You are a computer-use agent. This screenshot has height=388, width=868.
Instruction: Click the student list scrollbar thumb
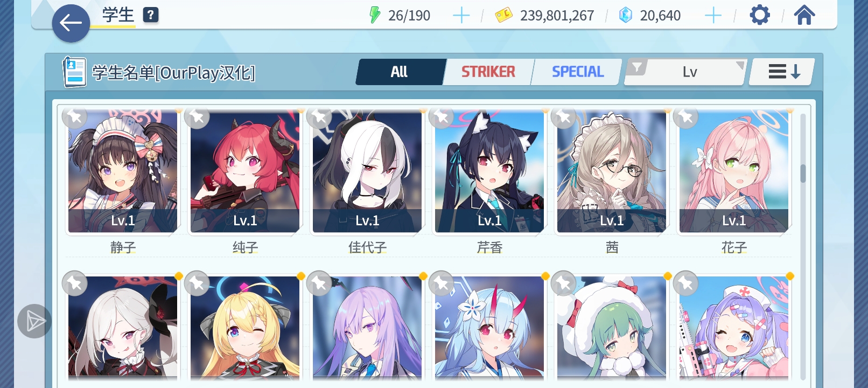[x=803, y=174]
